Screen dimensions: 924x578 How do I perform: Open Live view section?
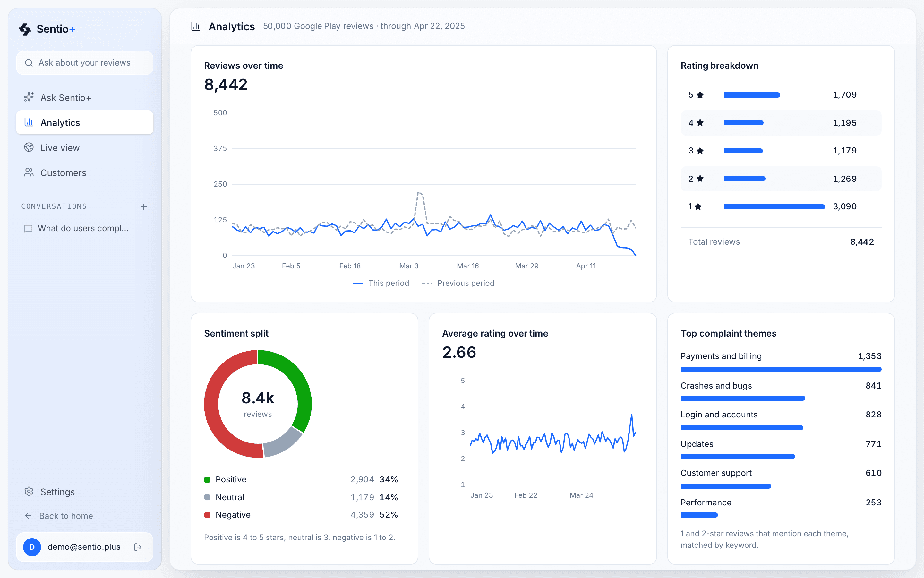coord(85,148)
